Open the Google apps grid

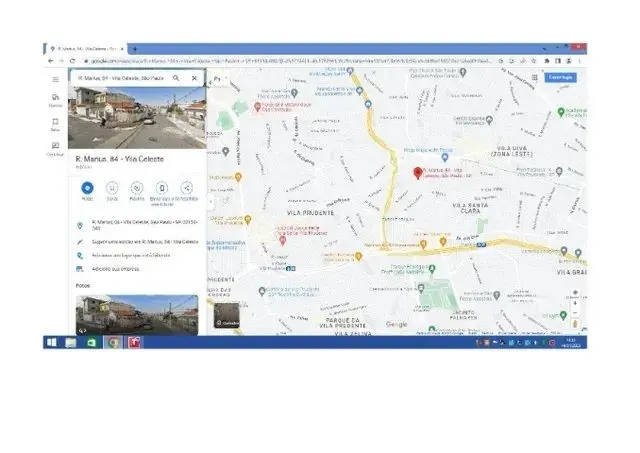[533, 77]
